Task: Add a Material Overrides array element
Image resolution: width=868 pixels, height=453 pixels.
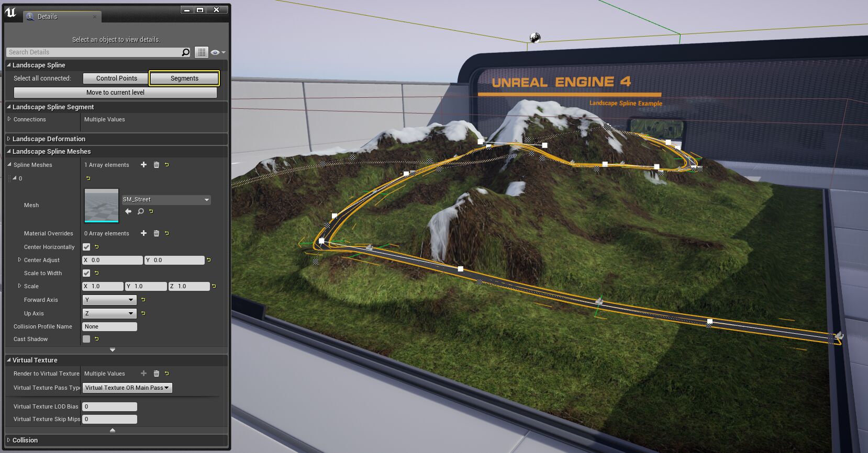Action: click(143, 233)
